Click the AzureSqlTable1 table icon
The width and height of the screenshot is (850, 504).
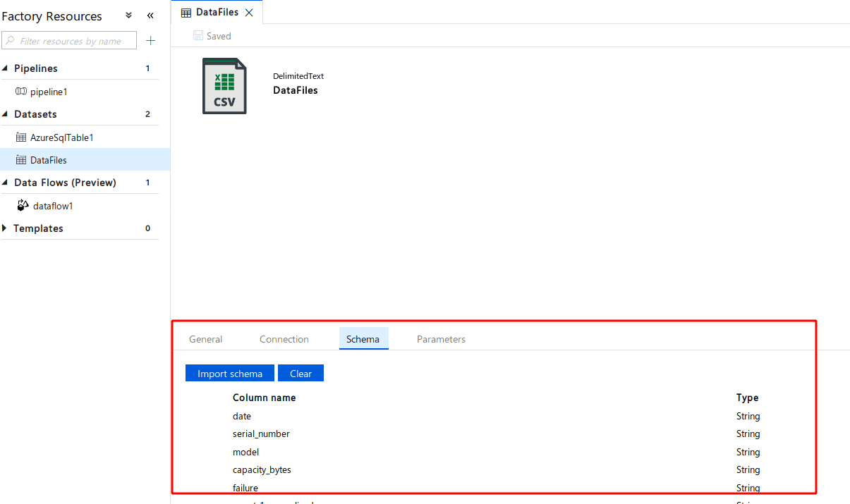[21, 137]
